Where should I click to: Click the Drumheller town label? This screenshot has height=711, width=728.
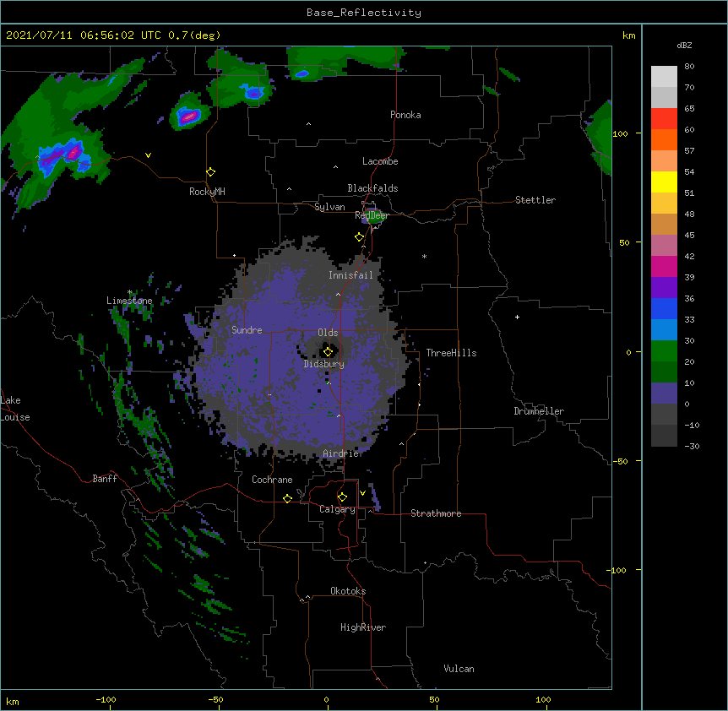tap(539, 411)
